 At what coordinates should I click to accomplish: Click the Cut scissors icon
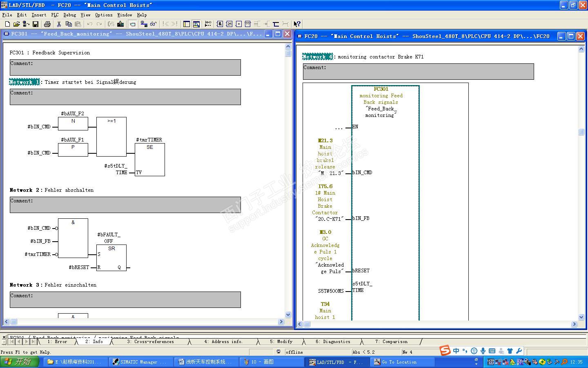click(59, 24)
